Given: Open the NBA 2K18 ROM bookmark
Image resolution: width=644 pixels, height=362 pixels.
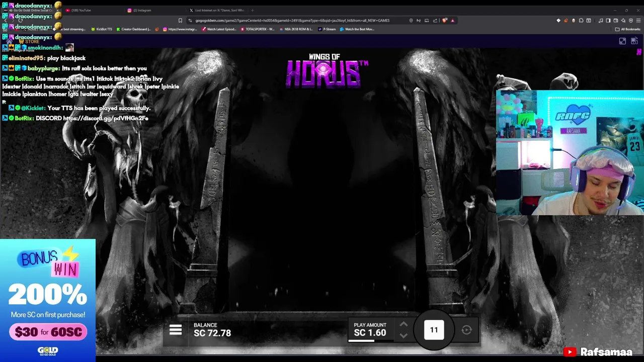Looking at the screenshot, I should pyautogui.click(x=295, y=29).
